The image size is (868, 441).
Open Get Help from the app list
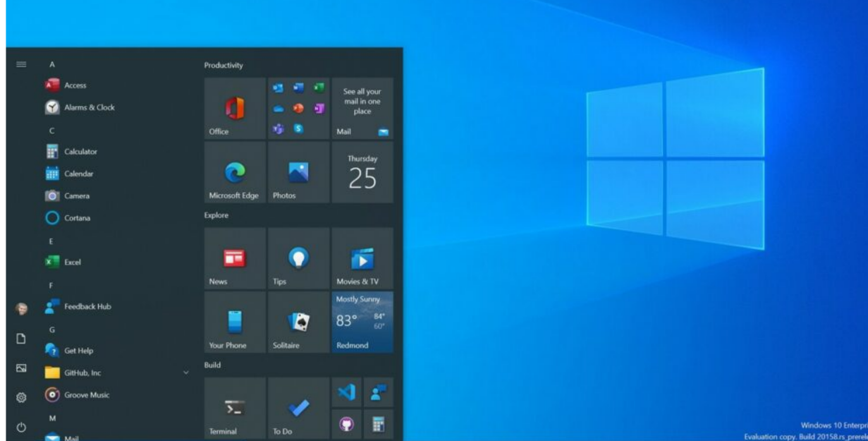[116, 351]
